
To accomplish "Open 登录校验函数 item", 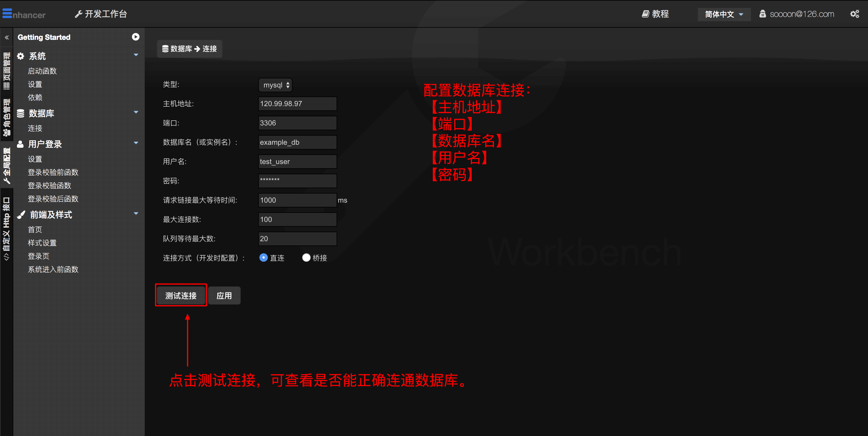I will [x=49, y=186].
